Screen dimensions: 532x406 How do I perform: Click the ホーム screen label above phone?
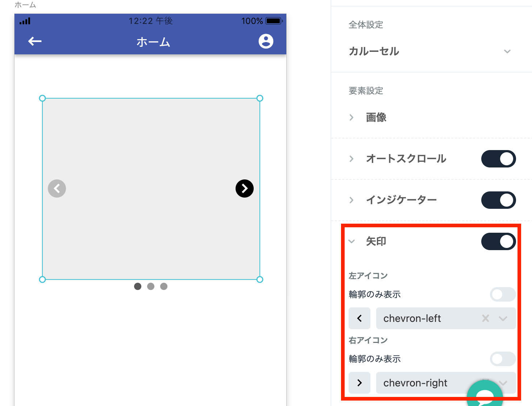[25, 5]
